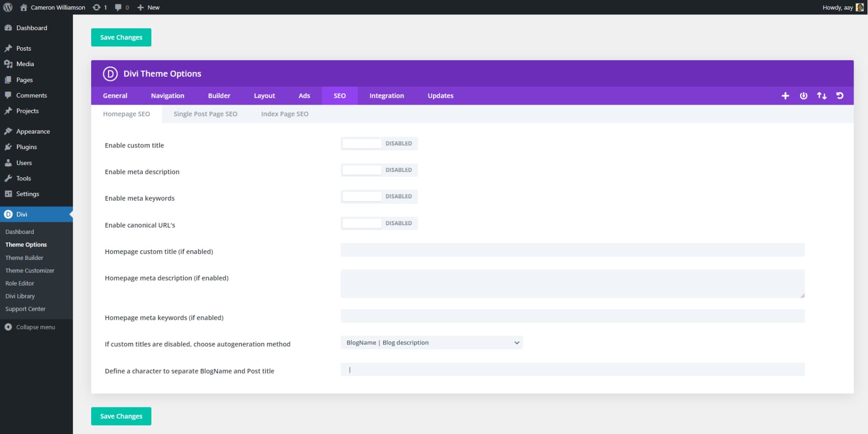Switch to the Single Post Page SEO tab
The height and width of the screenshot is (434, 868).
coord(205,114)
